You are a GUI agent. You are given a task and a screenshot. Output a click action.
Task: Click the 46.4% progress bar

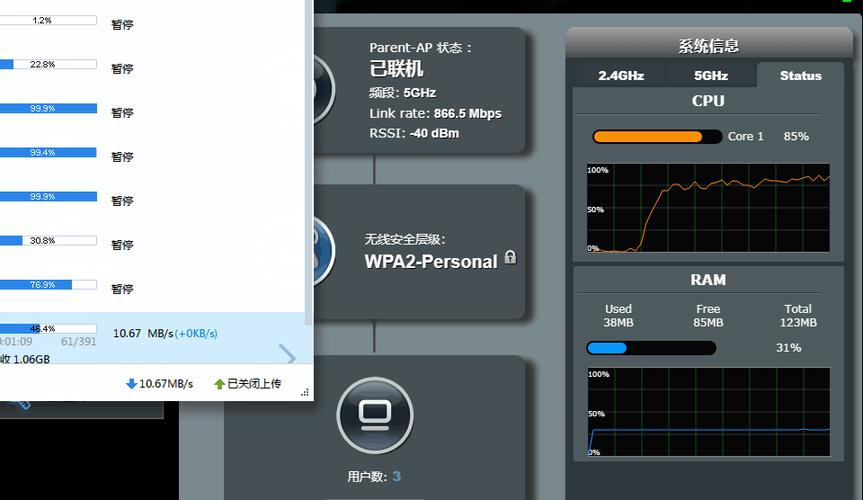(48, 329)
